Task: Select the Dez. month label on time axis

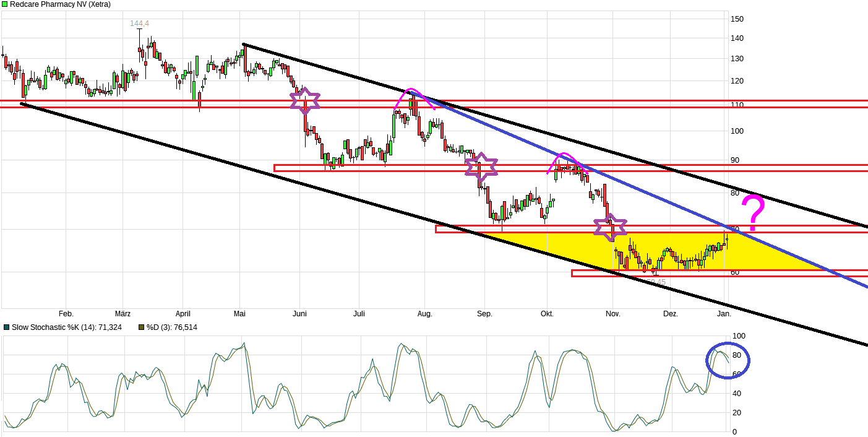Action: pyautogui.click(x=671, y=314)
